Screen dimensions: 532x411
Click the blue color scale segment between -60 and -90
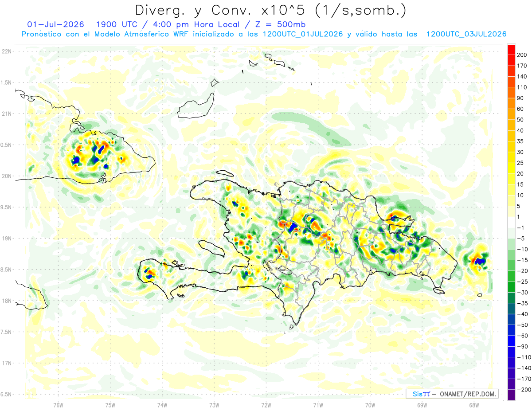click(511, 341)
